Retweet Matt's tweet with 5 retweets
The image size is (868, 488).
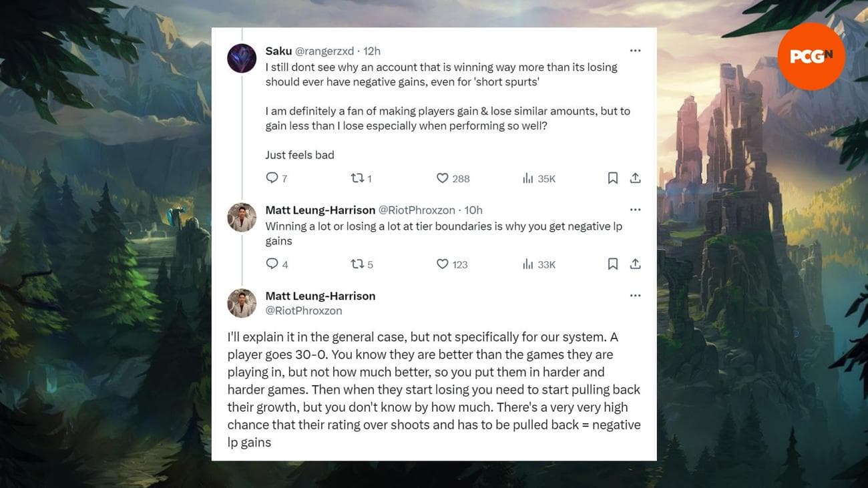click(x=357, y=264)
